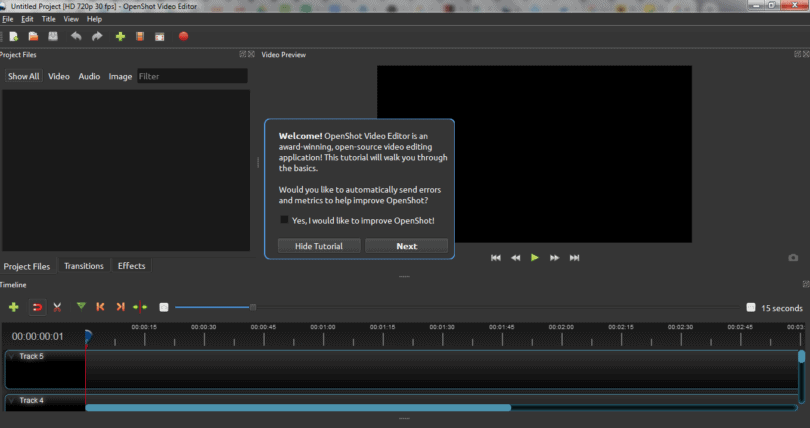Open the View menu

click(x=71, y=19)
